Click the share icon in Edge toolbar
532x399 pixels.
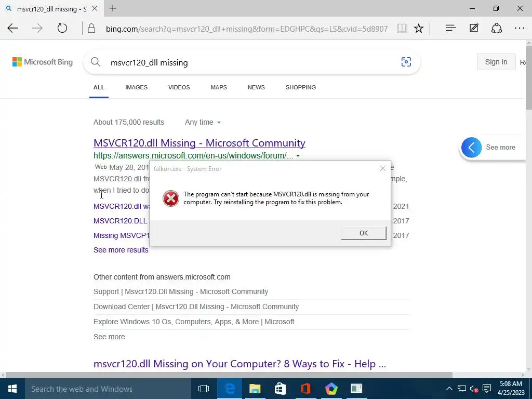pyautogui.click(x=497, y=28)
